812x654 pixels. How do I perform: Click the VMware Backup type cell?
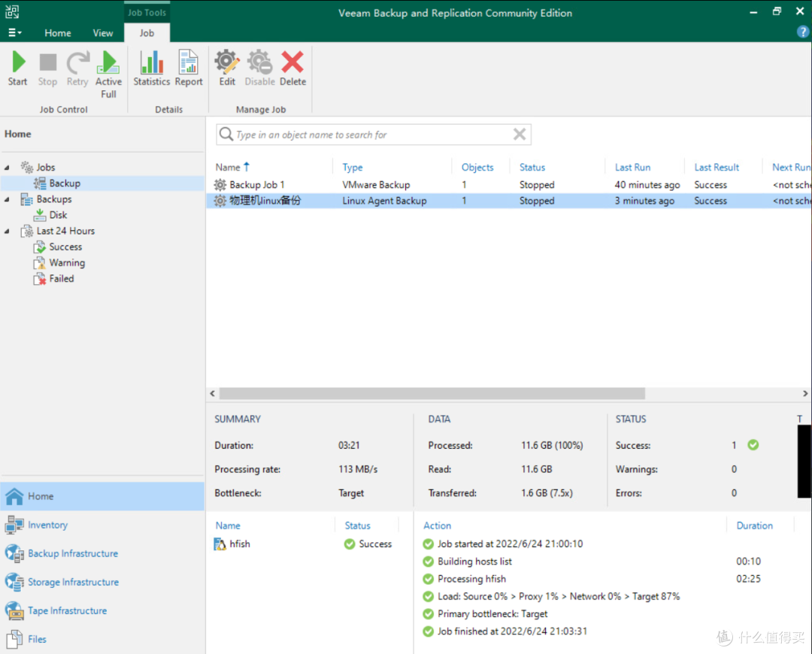[376, 185]
